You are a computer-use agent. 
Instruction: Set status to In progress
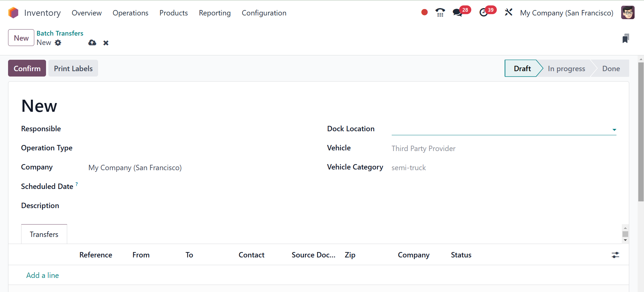tap(566, 68)
